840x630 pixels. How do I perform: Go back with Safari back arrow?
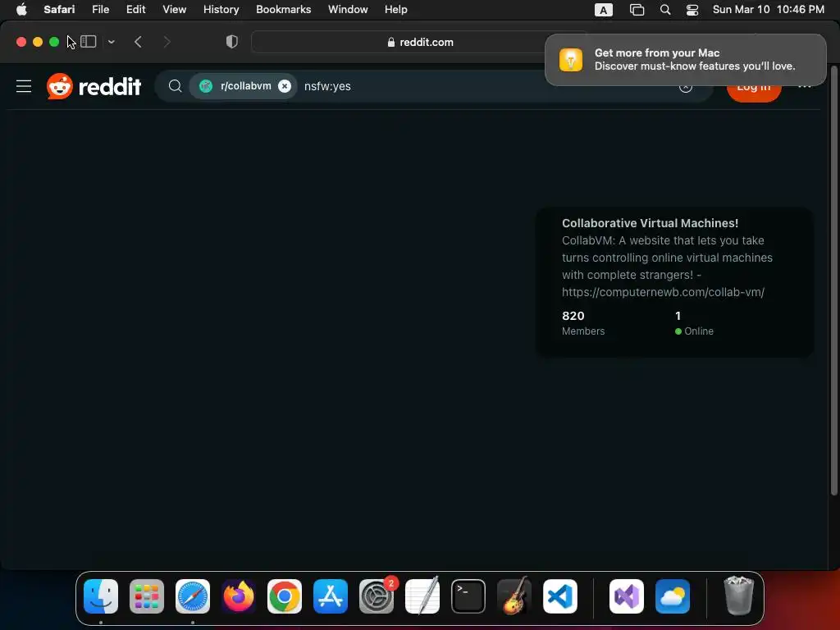[138, 42]
